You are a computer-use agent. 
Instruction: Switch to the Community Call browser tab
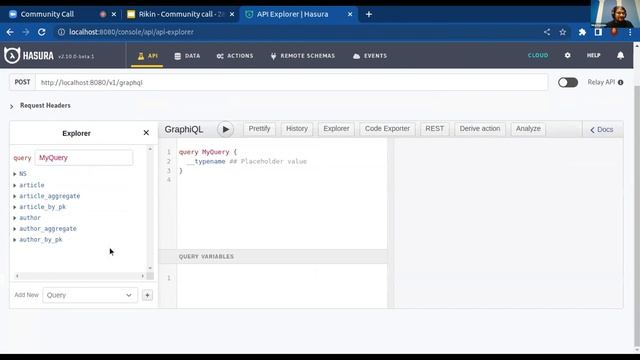point(47,14)
